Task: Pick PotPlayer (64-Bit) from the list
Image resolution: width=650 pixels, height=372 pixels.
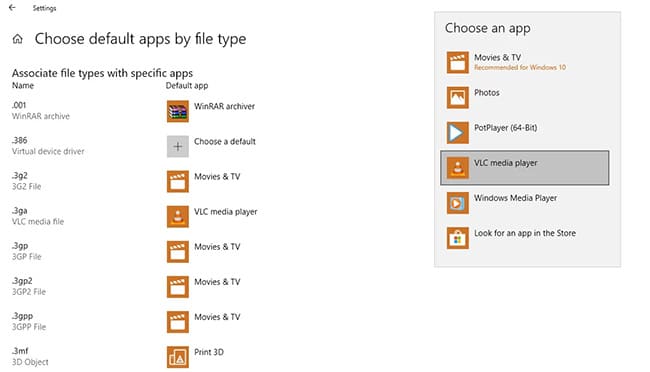Action: (x=525, y=133)
